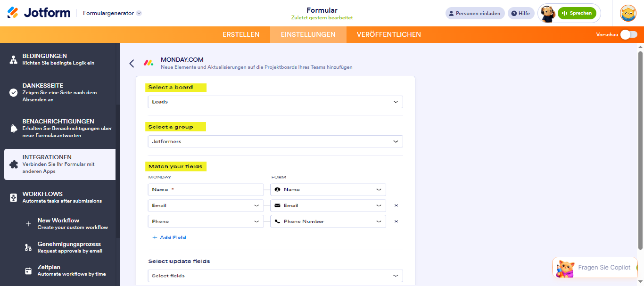This screenshot has height=286, width=644.
Task: Select INTEGRATIONEN in the sidebar
Action: click(x=60, y=164)
